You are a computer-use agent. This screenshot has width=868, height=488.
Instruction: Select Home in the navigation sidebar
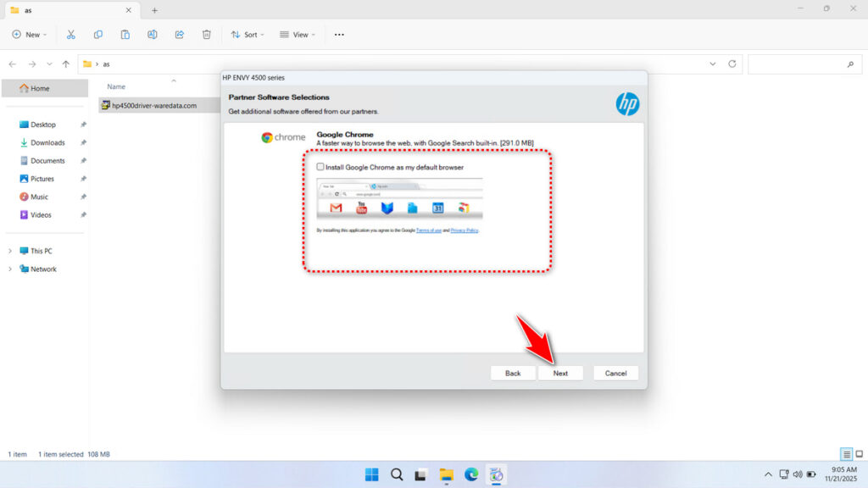(40, 87)
